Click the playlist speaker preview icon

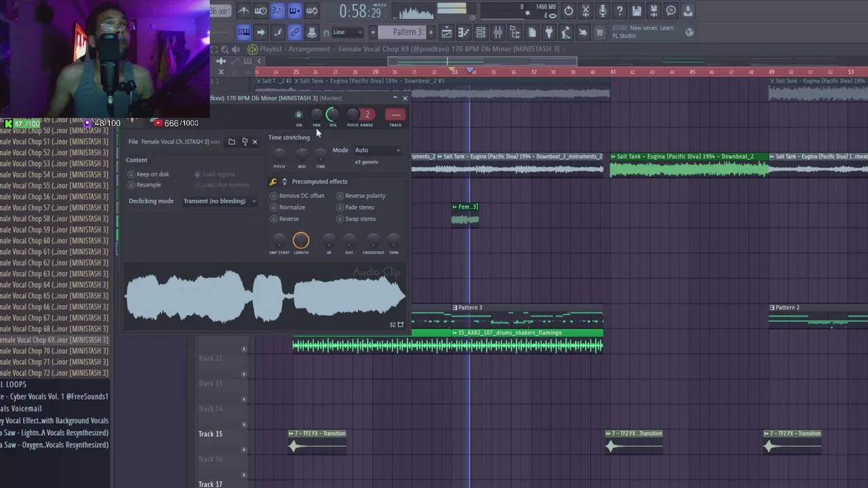[235, 49]
